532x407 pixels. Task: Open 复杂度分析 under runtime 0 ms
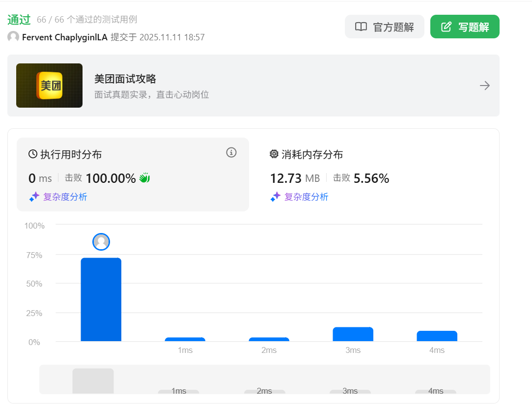click(65, 197)
